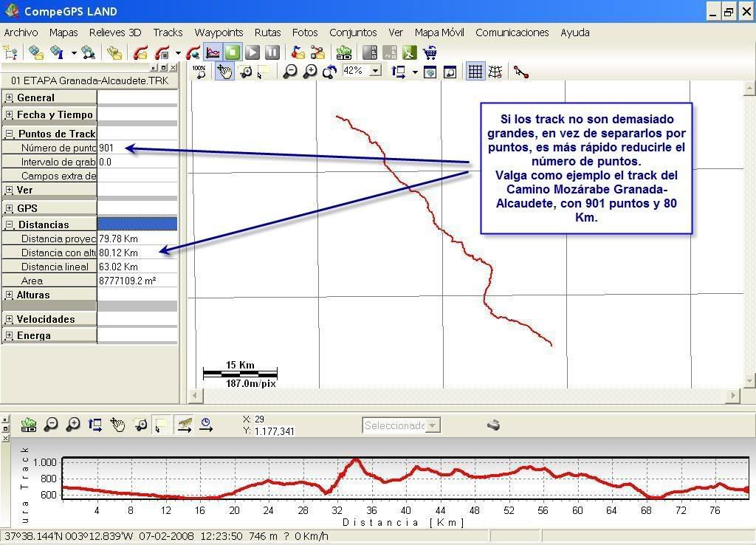756x545 pixels.
Task: Expand the Alturas section
Action: pos(9,294)
